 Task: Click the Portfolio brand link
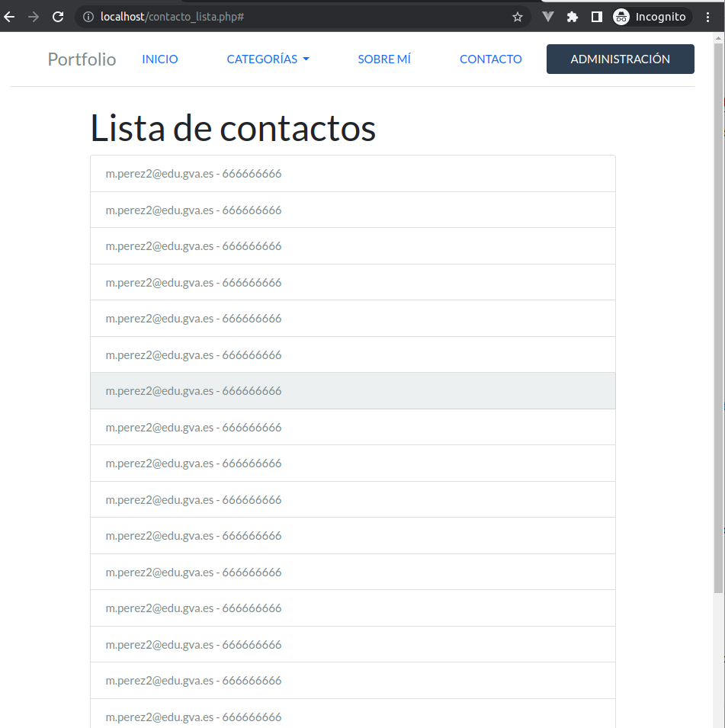[82, 59]
